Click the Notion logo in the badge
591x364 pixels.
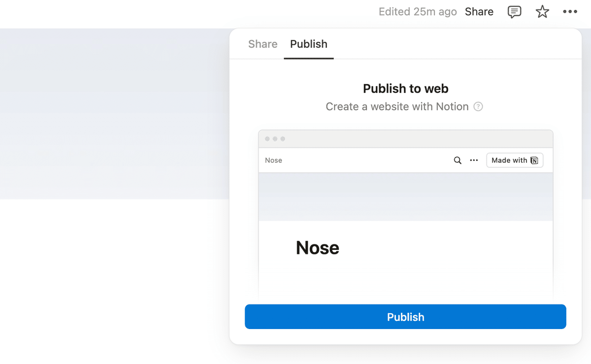(x=534, y=160)
